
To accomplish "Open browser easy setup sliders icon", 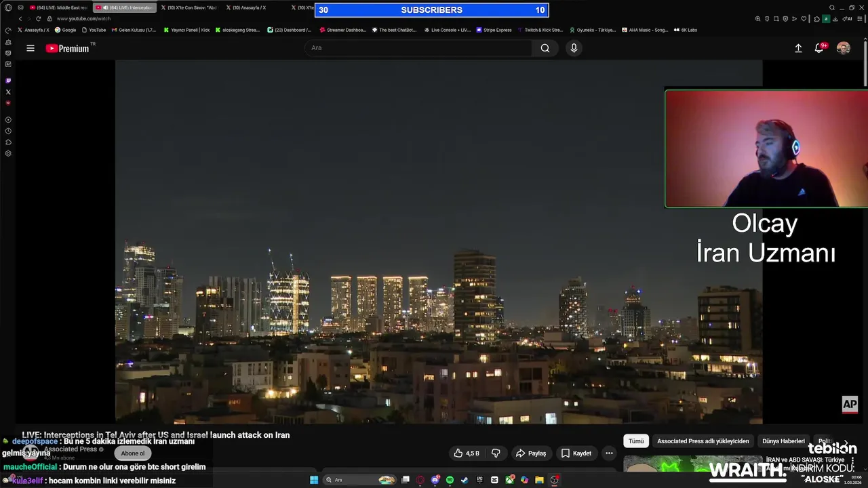I will 859,19.
